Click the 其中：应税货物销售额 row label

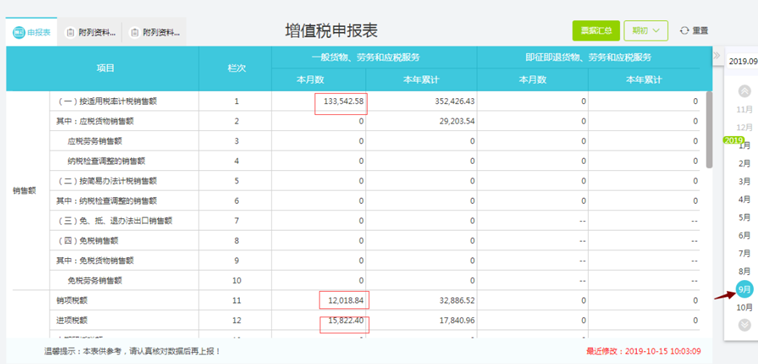click(95, 121)
